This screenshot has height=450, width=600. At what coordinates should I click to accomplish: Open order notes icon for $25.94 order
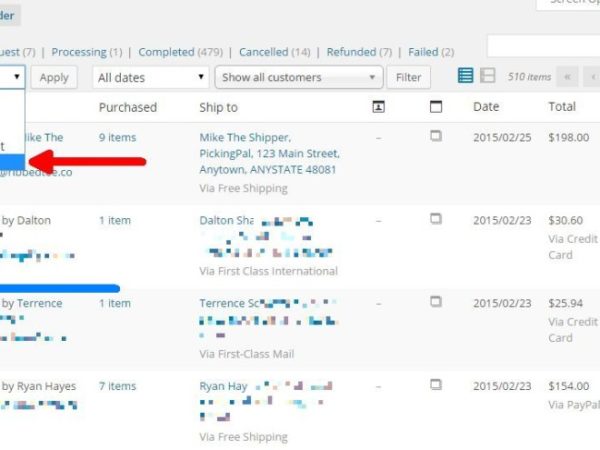point(436,302)
